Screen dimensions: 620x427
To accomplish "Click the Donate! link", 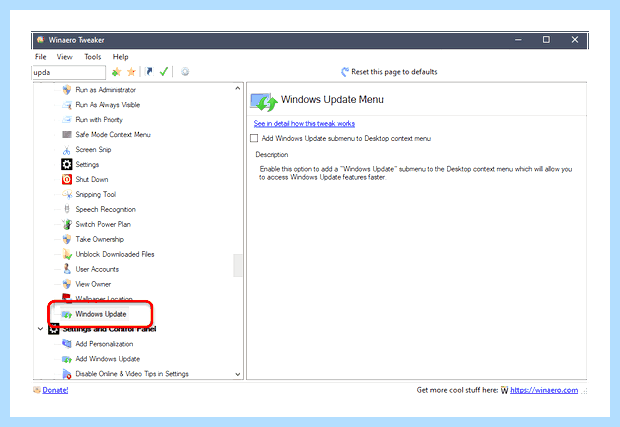I will point(55,390).
